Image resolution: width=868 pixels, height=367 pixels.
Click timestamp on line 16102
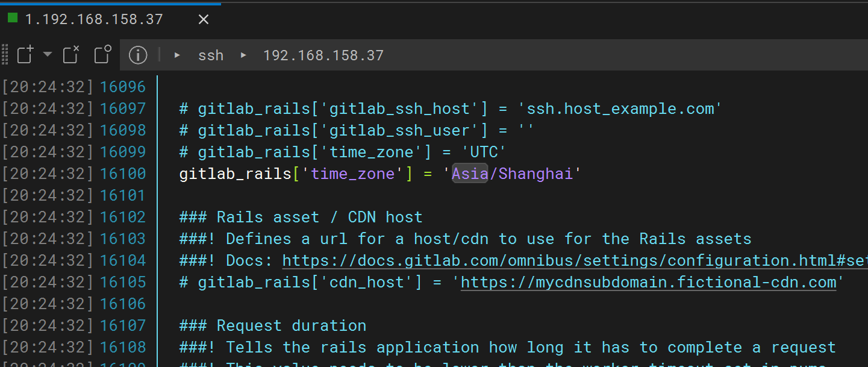(48, 217)
